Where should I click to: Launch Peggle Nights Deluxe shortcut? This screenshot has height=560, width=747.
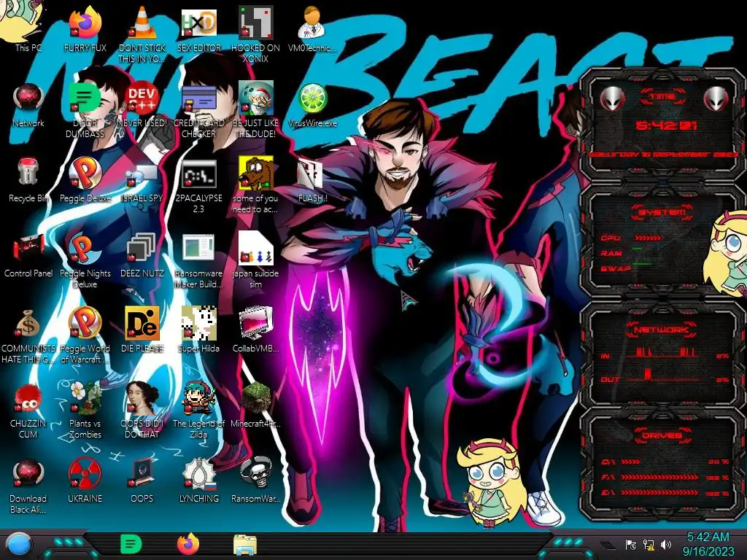(85, 260)
